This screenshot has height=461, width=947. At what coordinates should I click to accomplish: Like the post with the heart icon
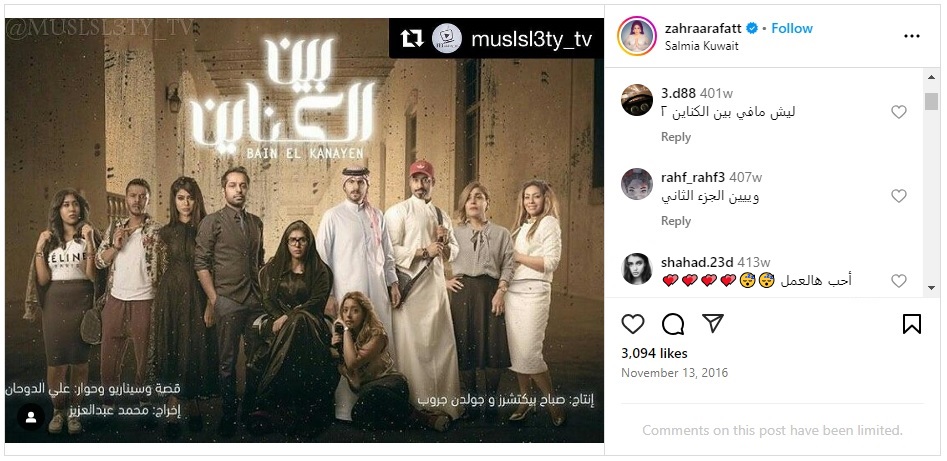point(633,324)
